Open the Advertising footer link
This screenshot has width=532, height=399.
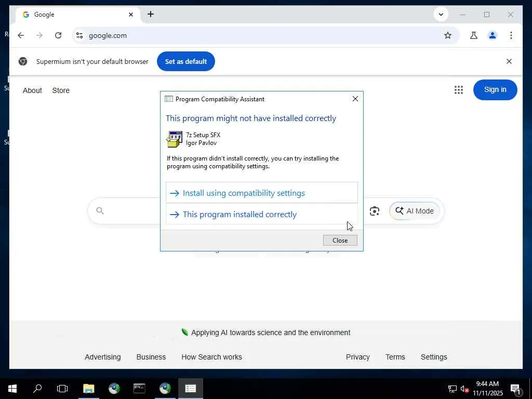(x=103, y=357)
